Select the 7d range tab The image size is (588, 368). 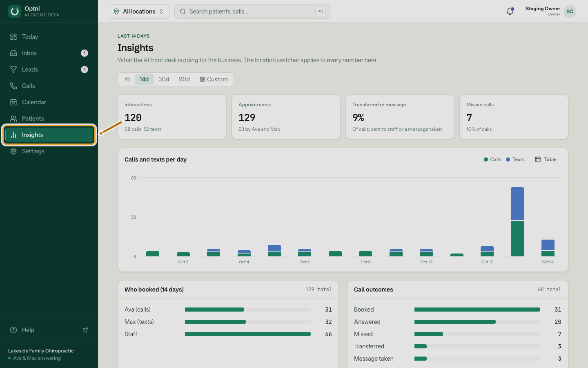[127, 79]
